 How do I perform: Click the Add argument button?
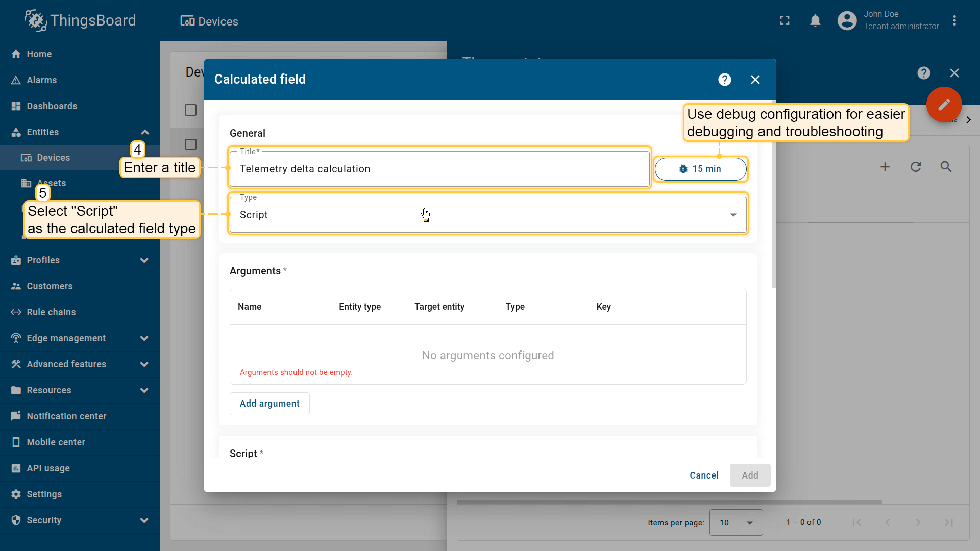(269, 404)
